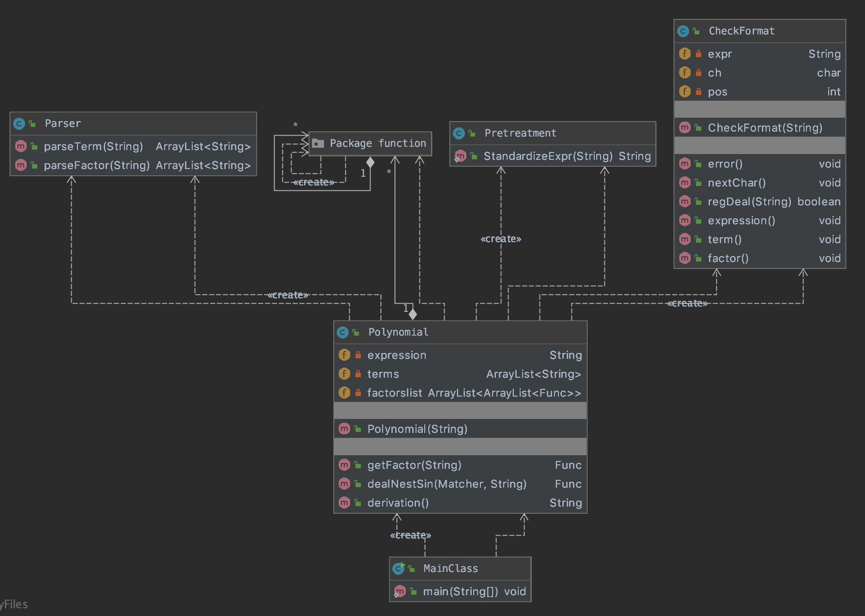The image size is (865, 616).
Task: Click the constructor icon of CheckFormat(String)
Action: pos(684,127)
